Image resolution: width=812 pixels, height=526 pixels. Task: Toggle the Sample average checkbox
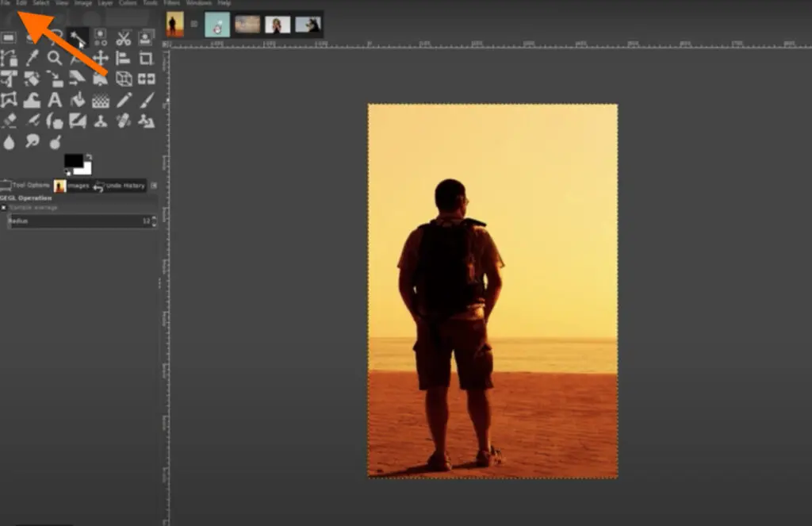(x=4, y=208)
